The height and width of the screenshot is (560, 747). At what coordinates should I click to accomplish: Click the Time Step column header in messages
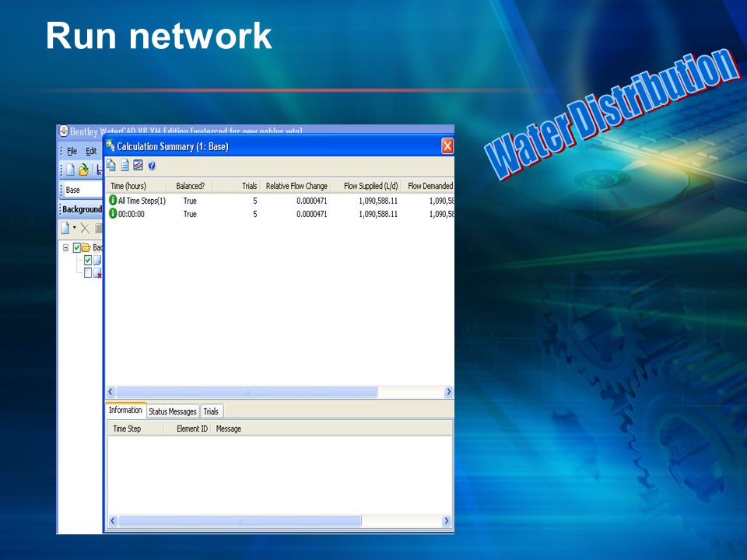pos(136,429)
